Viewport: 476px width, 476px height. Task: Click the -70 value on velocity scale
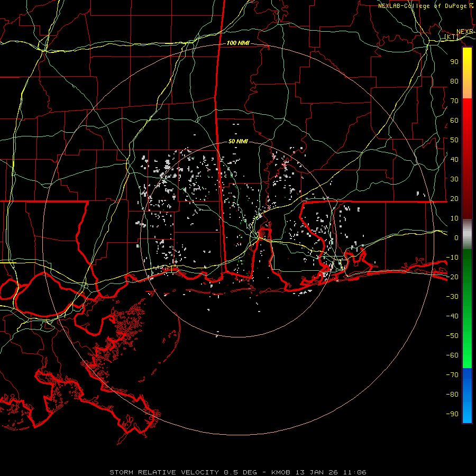point(452,375)
